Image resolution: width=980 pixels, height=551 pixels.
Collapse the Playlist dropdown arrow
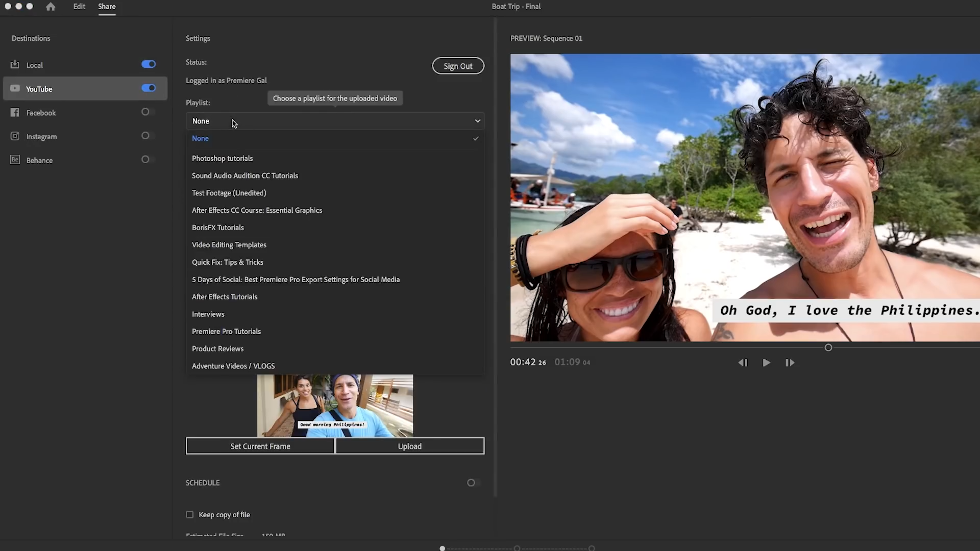pos(477,121)
